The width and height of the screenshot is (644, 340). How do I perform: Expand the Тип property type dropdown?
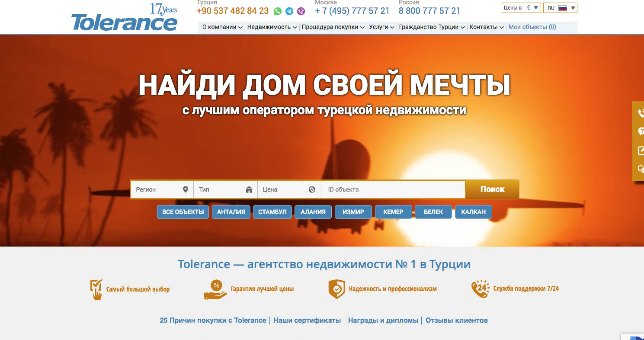click(226, 189)
